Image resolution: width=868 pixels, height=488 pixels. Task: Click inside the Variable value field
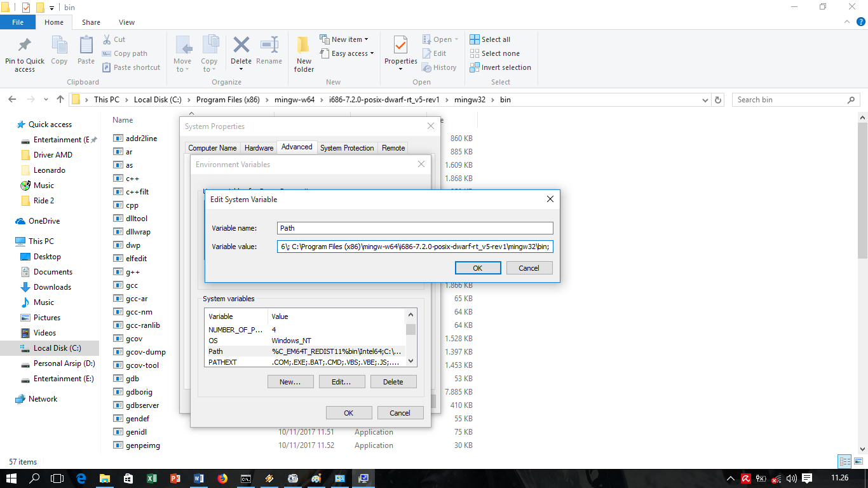click(x=413, y=247)
